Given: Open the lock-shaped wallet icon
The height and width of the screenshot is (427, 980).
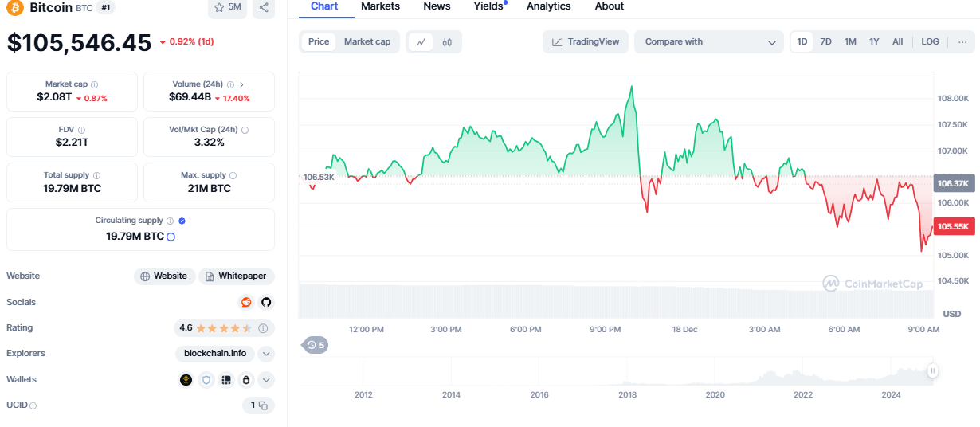Looking at the screenshot, I should 246,380.
